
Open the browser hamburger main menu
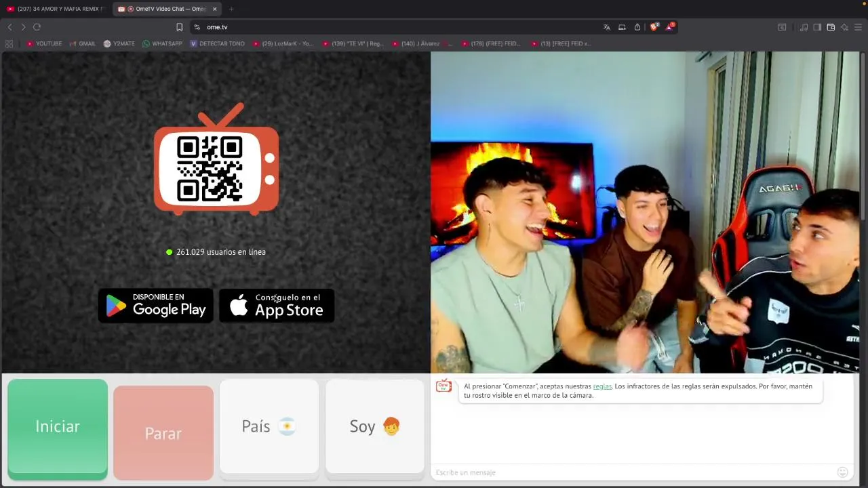pyautogui.click(x=858, y=27)
